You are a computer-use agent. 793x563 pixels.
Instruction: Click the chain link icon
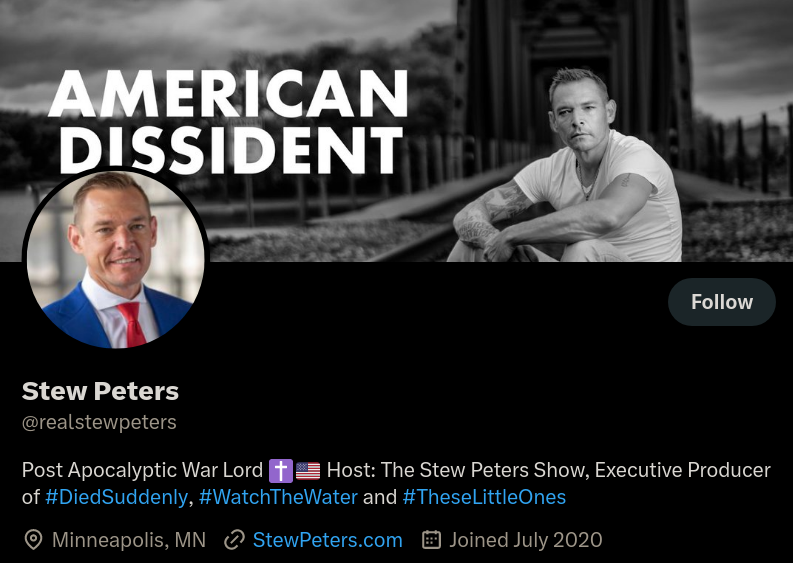coord(234,540)
